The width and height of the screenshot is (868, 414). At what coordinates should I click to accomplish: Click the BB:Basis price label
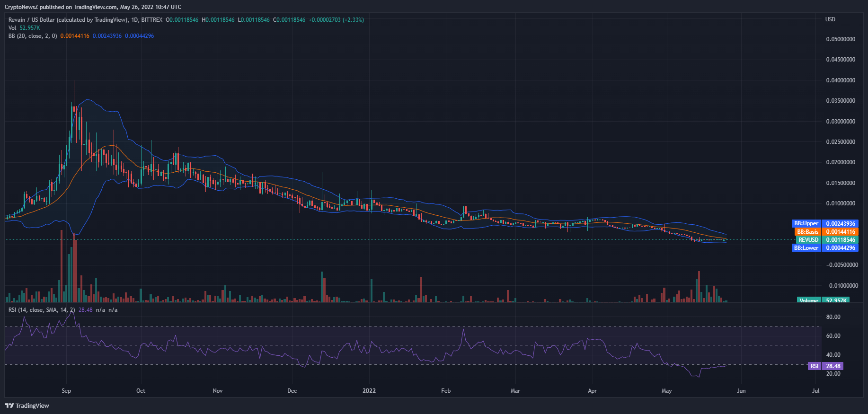(x=826, y=232)
